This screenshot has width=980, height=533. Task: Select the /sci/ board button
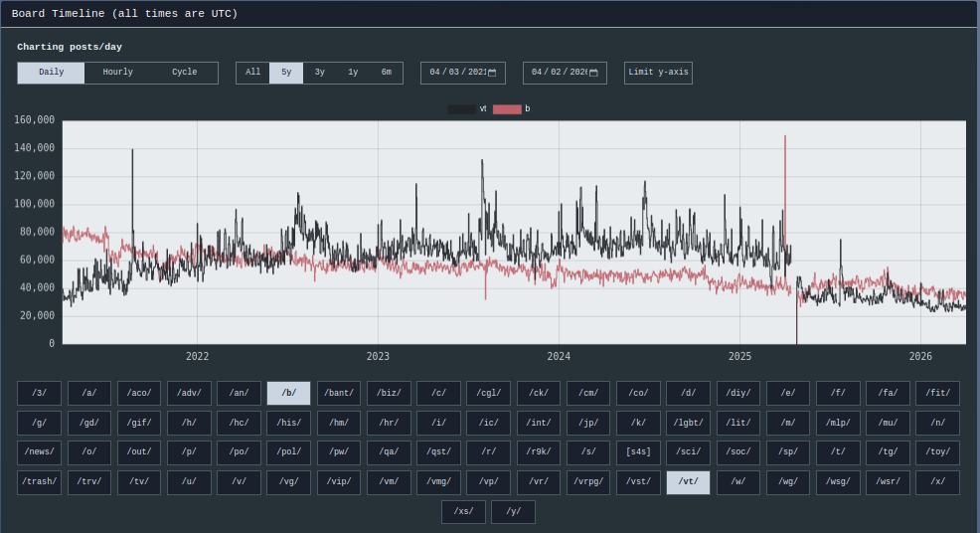pyautogui.click(x=688, y=452)
